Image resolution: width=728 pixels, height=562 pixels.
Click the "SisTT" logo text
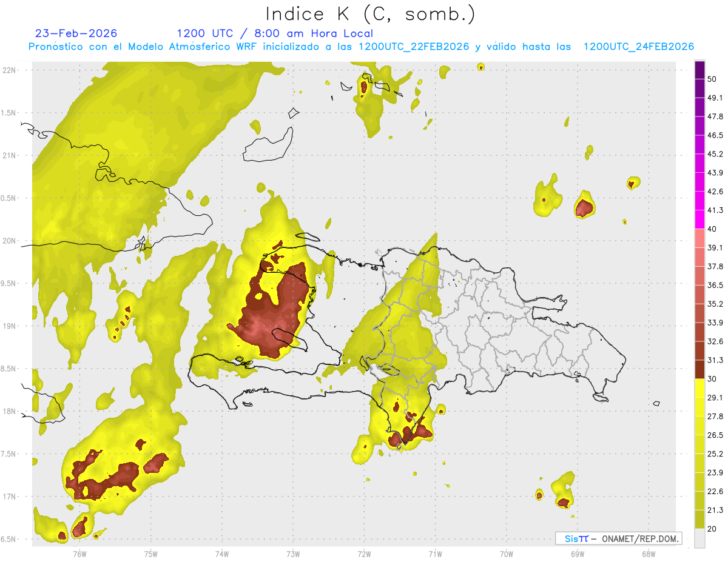[x=576, y=538]
